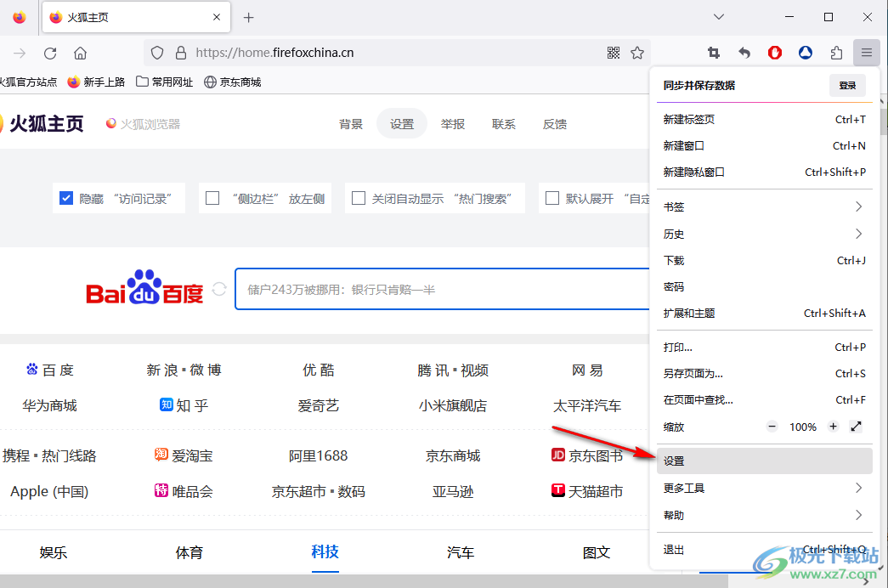The image size is (888, 588).
Task: Open 京东商城 bookmark in toolbar
Action: (232, 82)
